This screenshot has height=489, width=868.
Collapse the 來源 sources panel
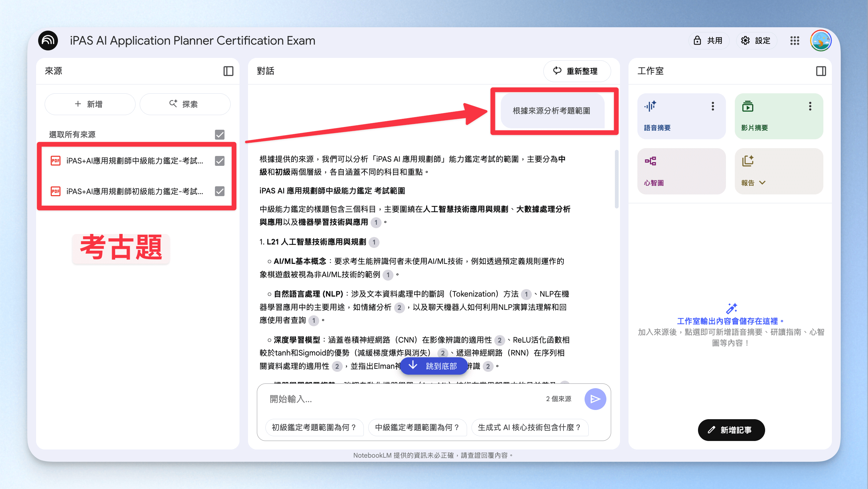click(228, 71)
